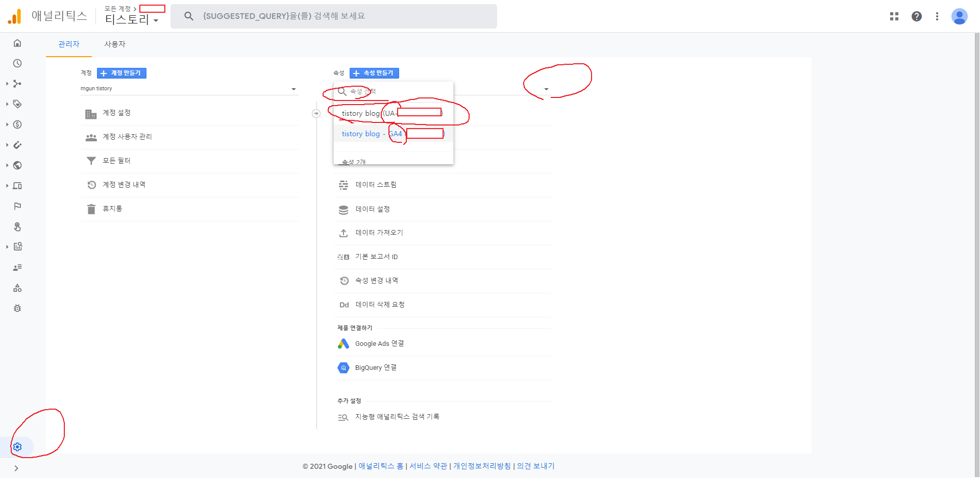Screen dimensions: 980x478
Task: Click the 계정 만들기 button
Action: point(121,73)
